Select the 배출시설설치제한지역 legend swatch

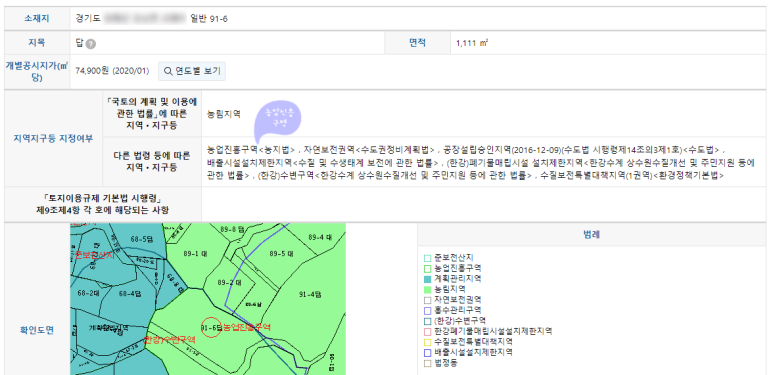pos(427,352)
